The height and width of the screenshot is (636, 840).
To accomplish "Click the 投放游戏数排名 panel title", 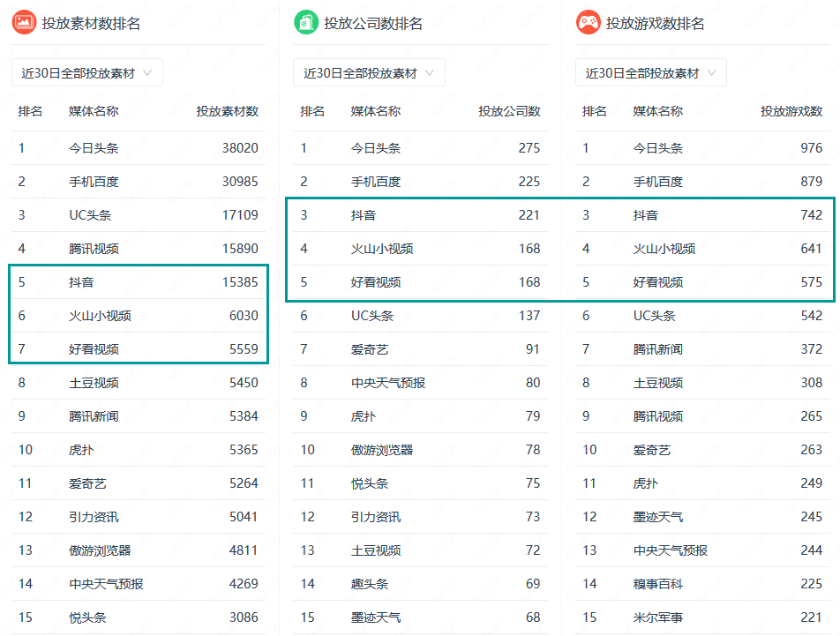I will pyautogui.click(x=656, y=24).
